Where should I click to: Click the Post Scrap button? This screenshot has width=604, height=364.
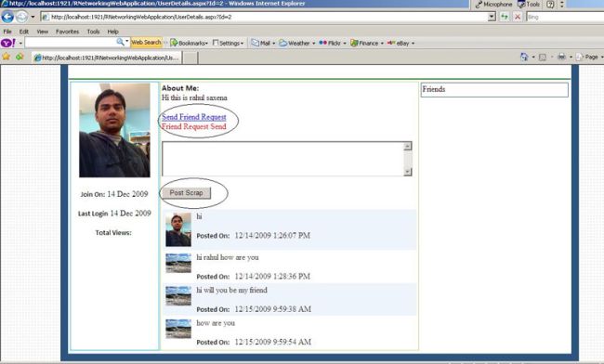(186, 193)
